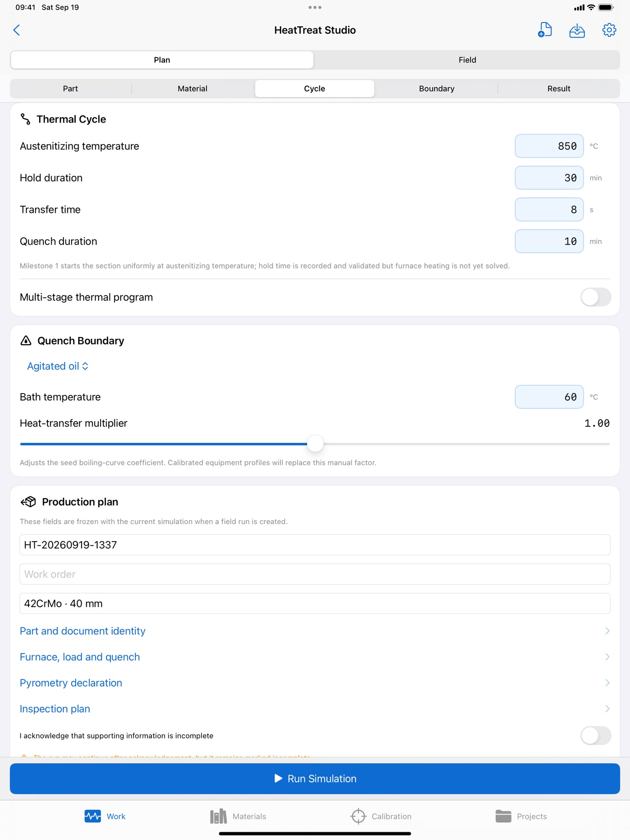Tap the back arrow icon
The image size is (630, 840).
[x=17, y=30]
